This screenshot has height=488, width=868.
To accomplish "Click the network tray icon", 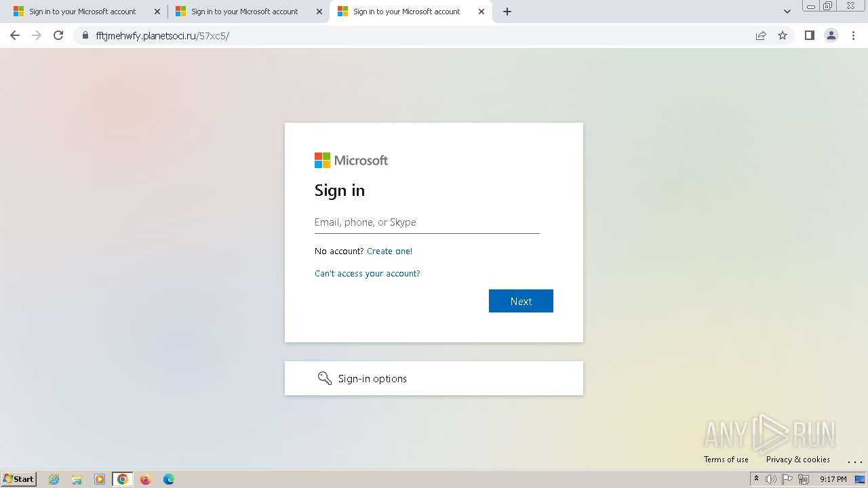I will pos(804,479).
